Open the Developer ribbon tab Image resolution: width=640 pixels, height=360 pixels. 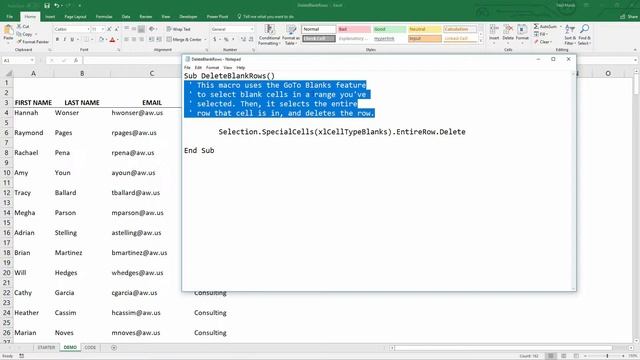[x=188, y=17]
